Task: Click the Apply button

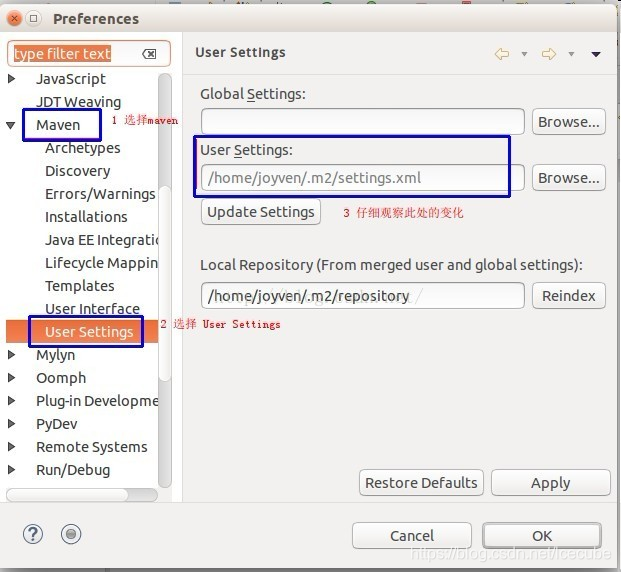Action: 551,482
